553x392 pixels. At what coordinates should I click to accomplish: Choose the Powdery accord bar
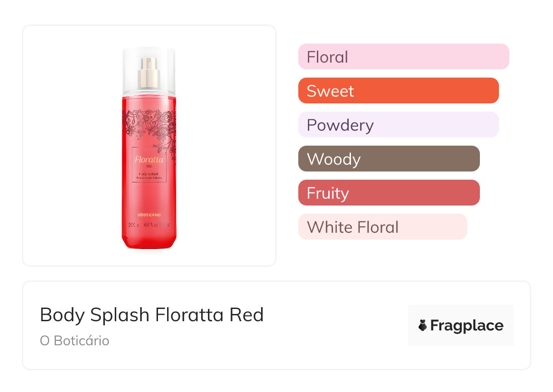(398, 125)
